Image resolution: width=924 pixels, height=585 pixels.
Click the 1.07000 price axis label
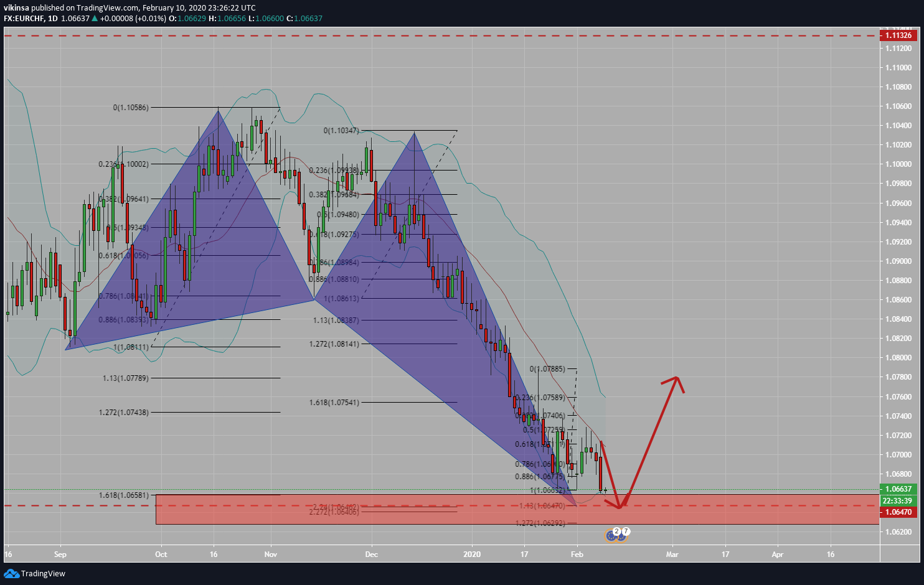(x=898, y=455)
